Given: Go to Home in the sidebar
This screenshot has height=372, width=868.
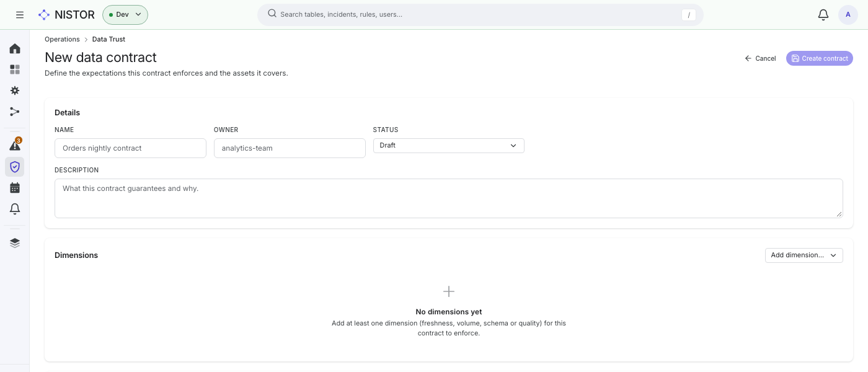Looking at the screenshot, I should [15, 48].
